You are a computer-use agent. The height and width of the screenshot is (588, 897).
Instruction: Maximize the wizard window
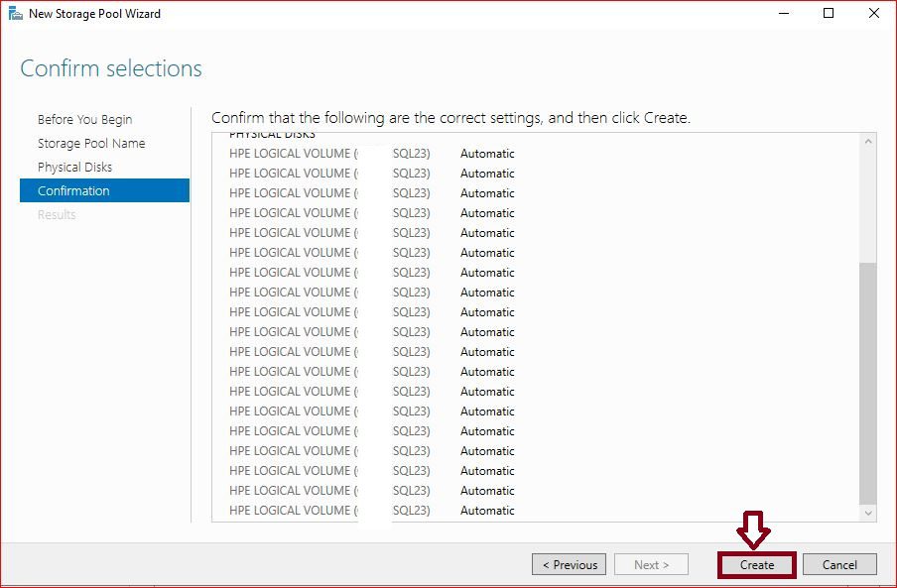pos(829,14)
